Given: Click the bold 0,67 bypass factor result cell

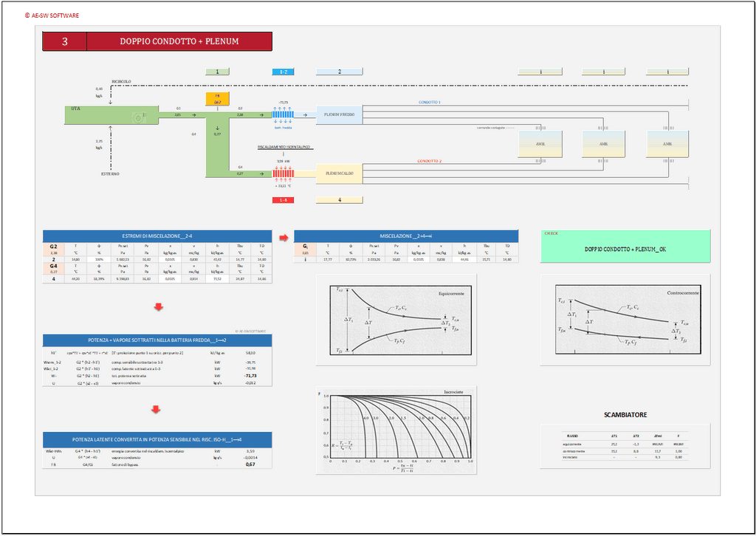Looking at the screenshot, I should point(250,465).
